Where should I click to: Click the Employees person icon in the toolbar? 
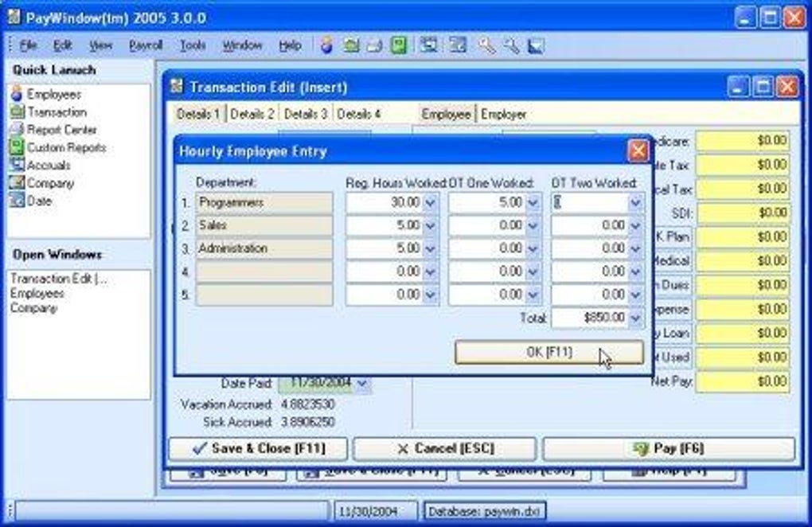(326, 45)
